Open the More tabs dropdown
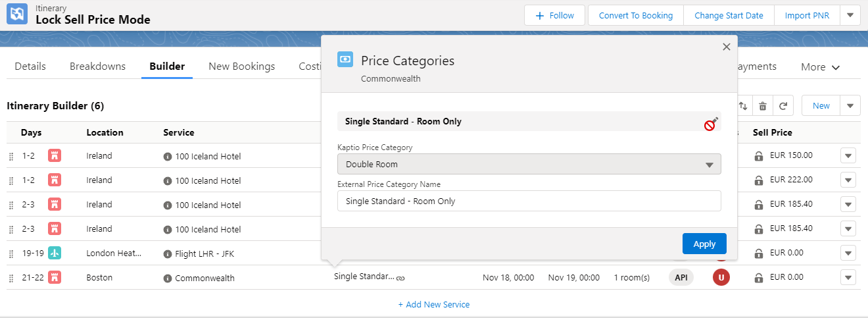This screenshot has height=318, width=868. coord(821,66)
